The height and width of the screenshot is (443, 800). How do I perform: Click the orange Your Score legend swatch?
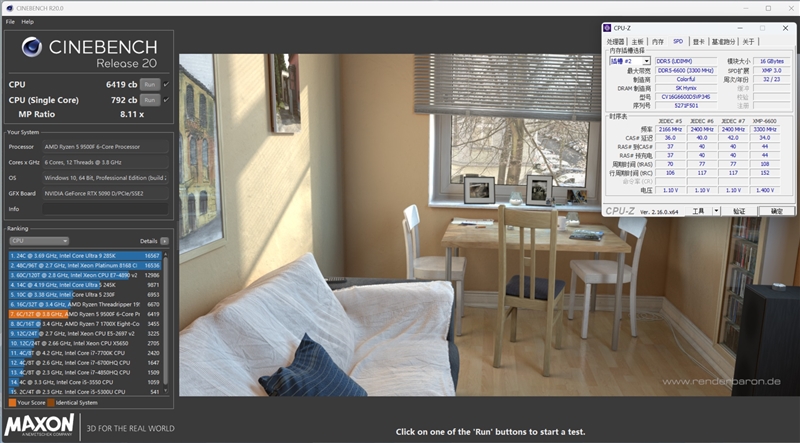pos(12,402)
